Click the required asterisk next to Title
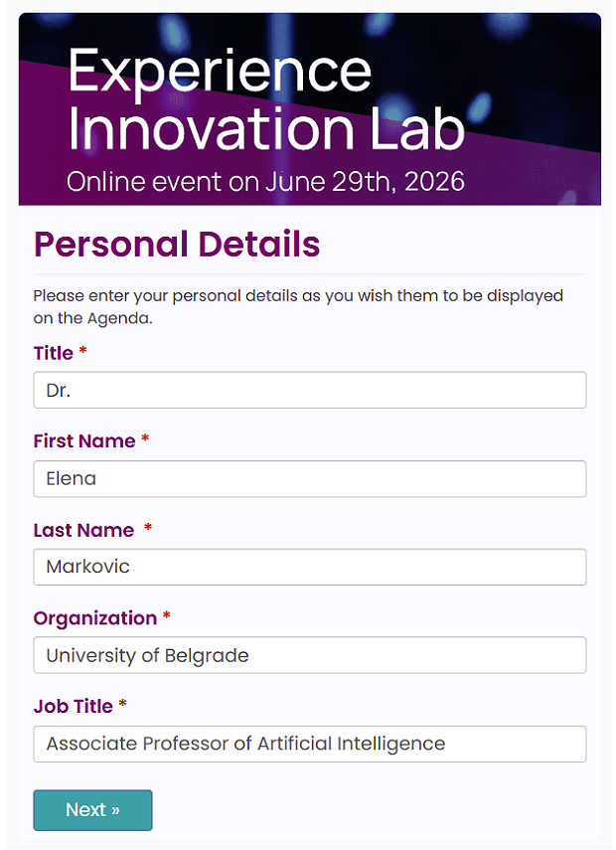Image resolution: width=616 pixels, height=850 pixels. pyautogui.click(x=83, y=353)
